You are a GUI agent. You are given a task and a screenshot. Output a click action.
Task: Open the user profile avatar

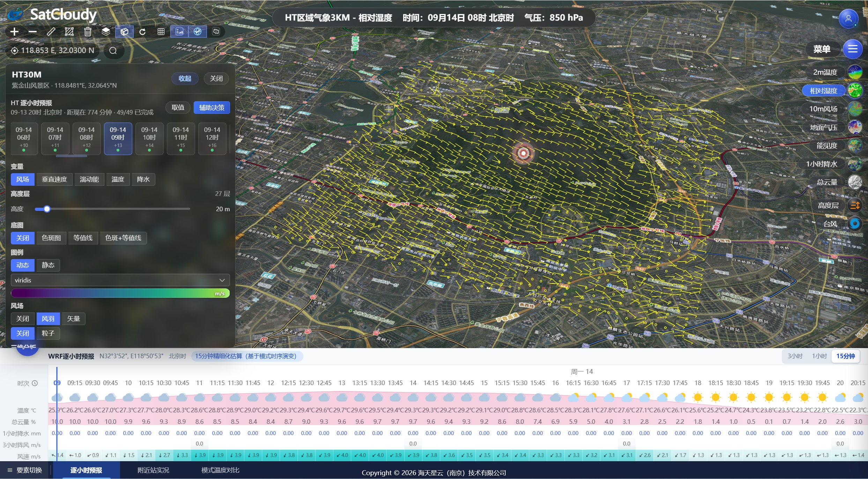(x=848, y=18)
